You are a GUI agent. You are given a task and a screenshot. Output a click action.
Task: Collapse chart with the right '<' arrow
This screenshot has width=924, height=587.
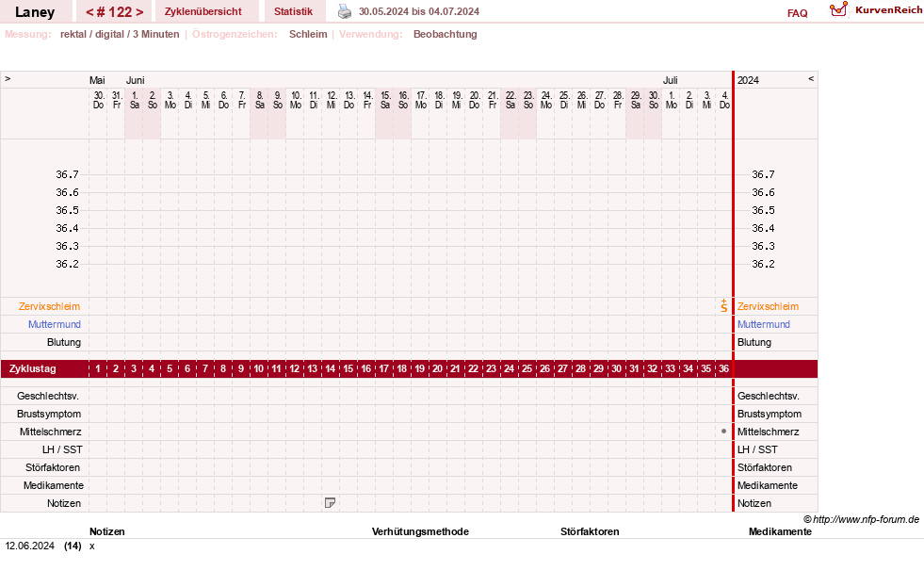(x=811, y=78)
